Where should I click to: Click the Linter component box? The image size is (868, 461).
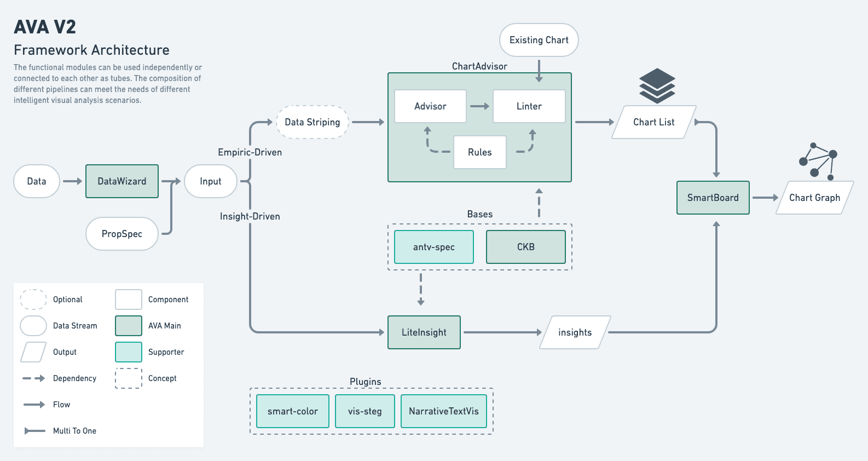pyautogui.click(x=529, y=106)
